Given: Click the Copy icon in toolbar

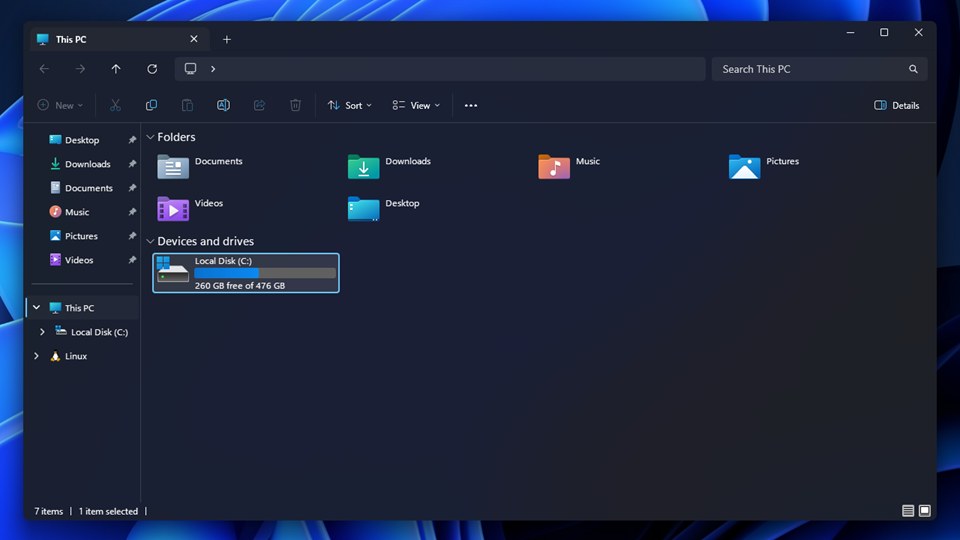Looking at the screenshot, I should coord(151,105).
